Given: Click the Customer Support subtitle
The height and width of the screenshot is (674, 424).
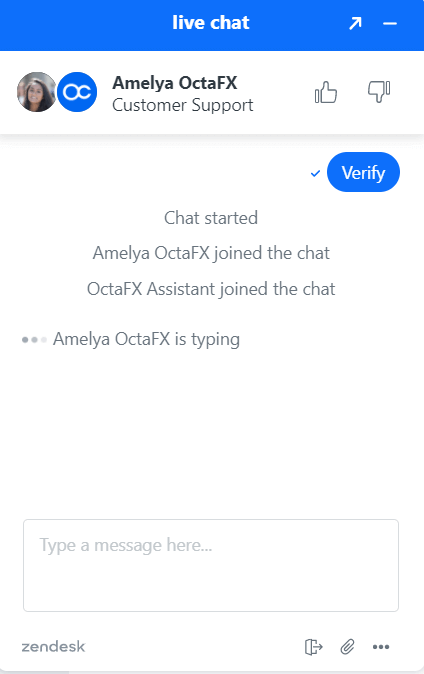Looking at the screenshot, I should pyautogui.click(x=183, y=105).
